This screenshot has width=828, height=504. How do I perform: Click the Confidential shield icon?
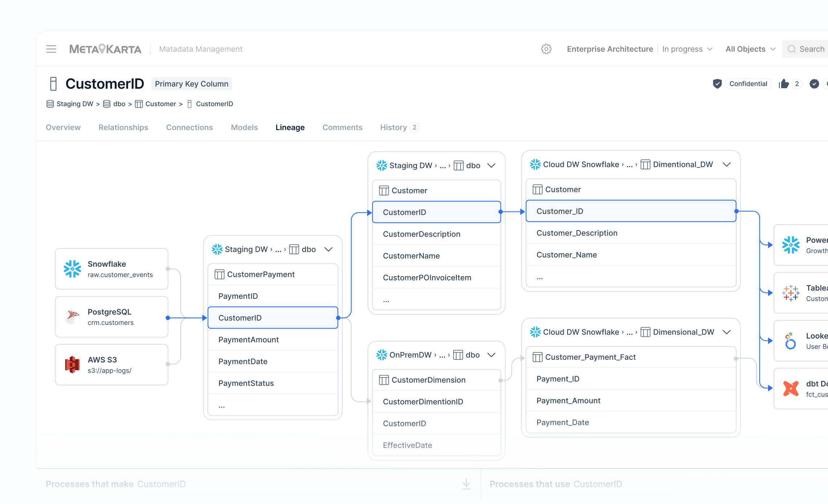pos(717,84)
